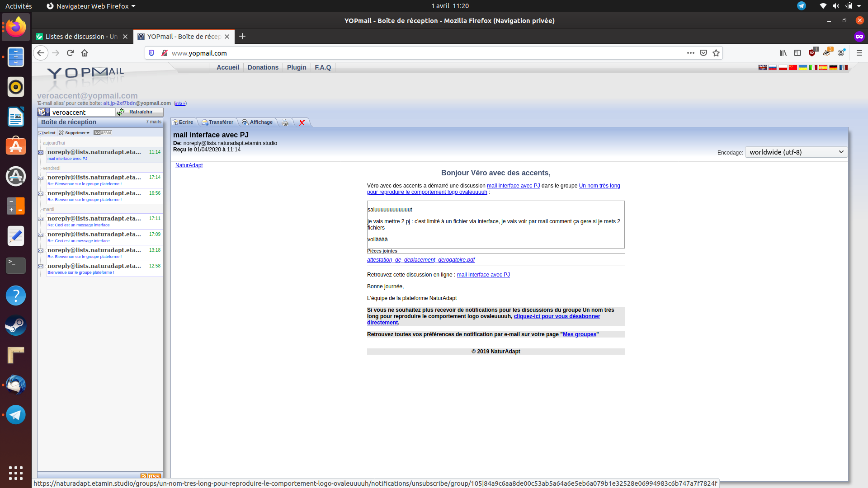Click the Mes groupes link
Image resolution: width=868 pixels, height=488 pixels.
point(579,334)
